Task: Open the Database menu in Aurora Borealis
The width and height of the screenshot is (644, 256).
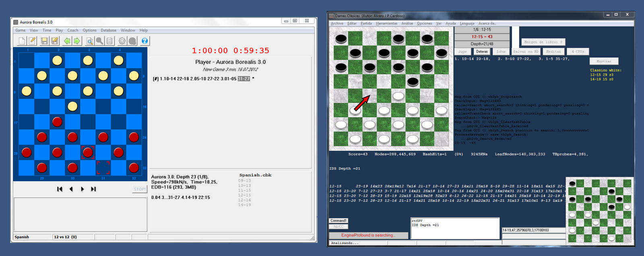Action: (x=109, y=30)
